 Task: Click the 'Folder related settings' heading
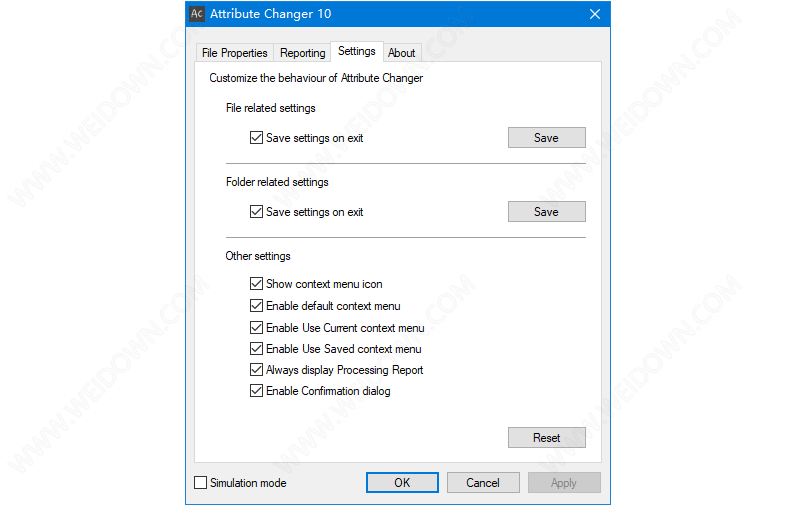click(x=277, y=182)
